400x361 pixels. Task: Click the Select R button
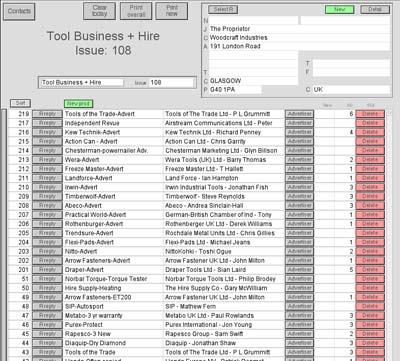coord(223,9)
